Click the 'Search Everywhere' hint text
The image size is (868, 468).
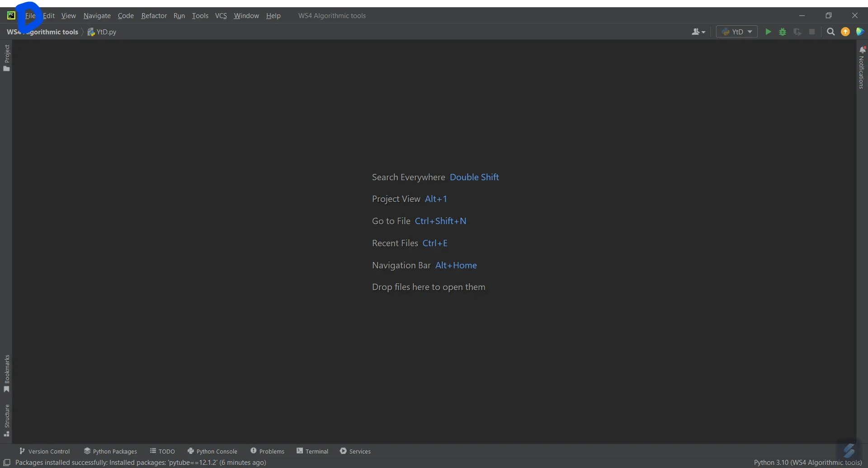(x=409, y=177)
